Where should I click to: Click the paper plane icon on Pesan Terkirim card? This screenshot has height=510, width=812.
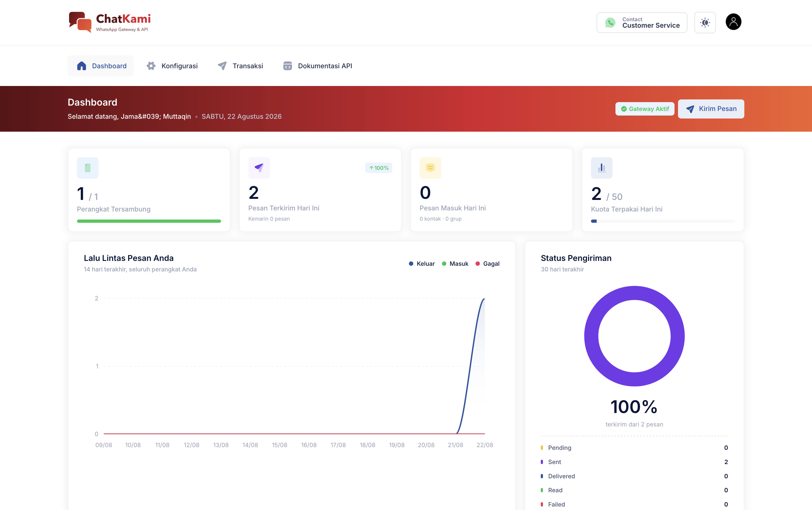tap(259, 168)
